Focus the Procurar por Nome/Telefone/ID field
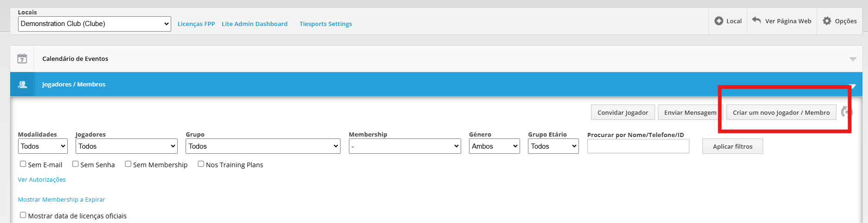This screenshot has height=223, width=868. pyautogui.click(x=638, y=146)
